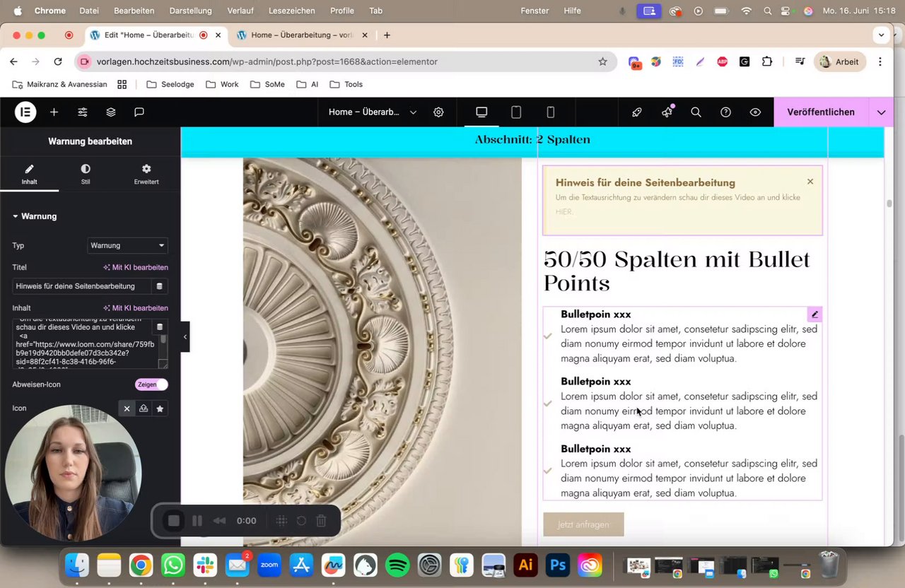
Task: Stop the screen recording
Action: tap(173, 521)
